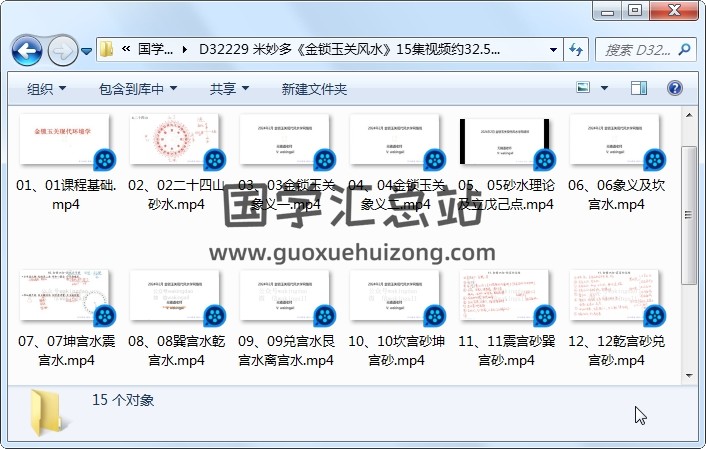Open the address bar previous locations dropdown
Viewport: 706px width, 449px height.
[554, 50]
